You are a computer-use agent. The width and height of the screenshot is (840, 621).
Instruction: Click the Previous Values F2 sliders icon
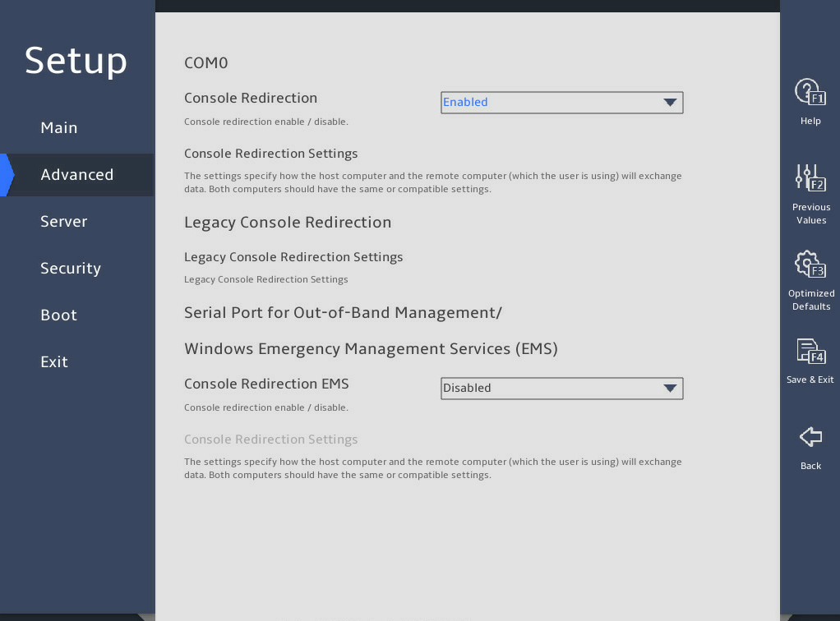pos(810,177)
